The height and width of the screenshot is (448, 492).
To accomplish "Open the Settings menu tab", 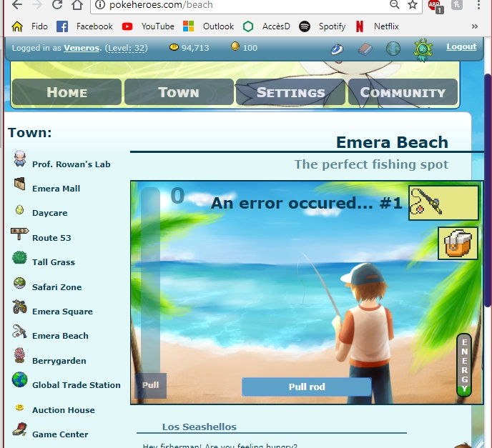I will pyautogui.click(x=290, y=92).
